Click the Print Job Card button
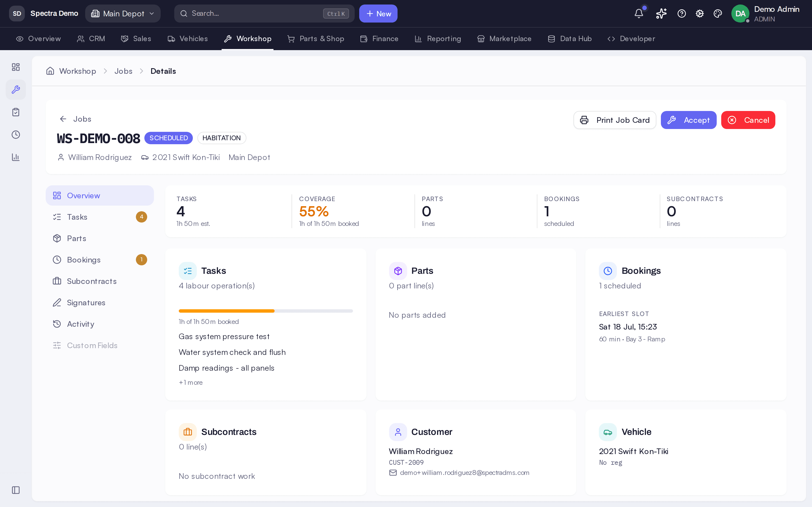Image resolution: width=812 pixels, height=507 pixels. coord(615,120)
